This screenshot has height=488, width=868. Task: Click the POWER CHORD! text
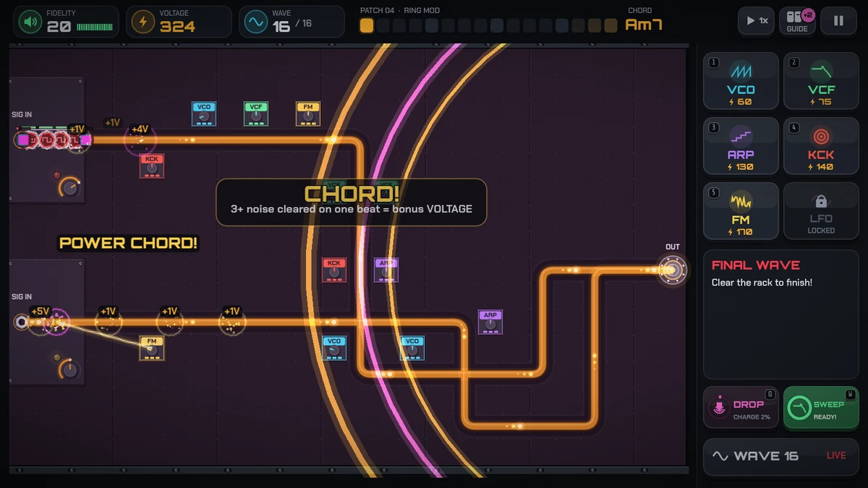point(129,243)
